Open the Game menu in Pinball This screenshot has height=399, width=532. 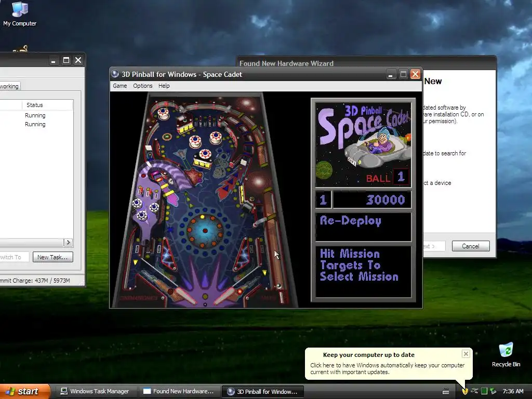pyautogui.click(x=120, y=86)
